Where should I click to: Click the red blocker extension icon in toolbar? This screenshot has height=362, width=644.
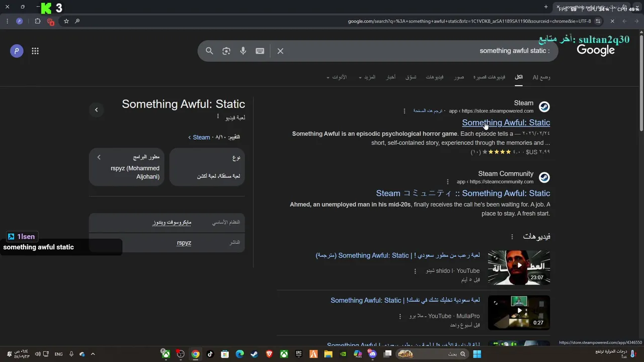[50, 21]
